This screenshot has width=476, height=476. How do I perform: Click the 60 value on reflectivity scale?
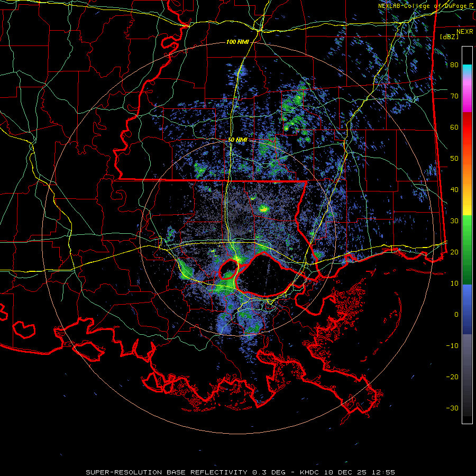(x=454, y=127)
